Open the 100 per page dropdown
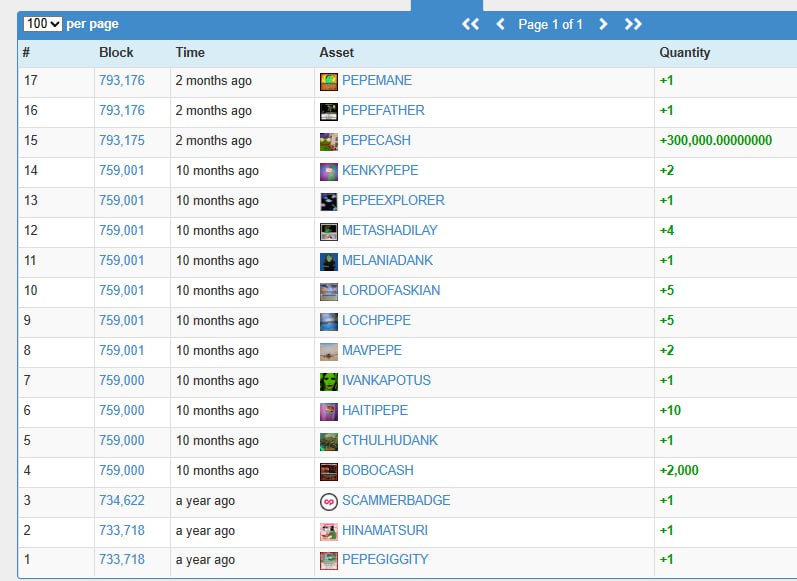Image resolution: width=797 pixels, height=581 pixels. point(43,24)
